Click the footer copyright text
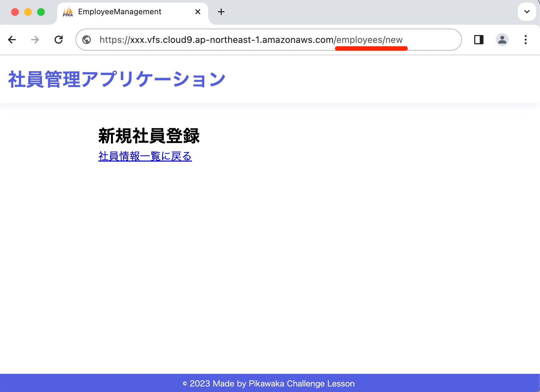 pos(269,384)
